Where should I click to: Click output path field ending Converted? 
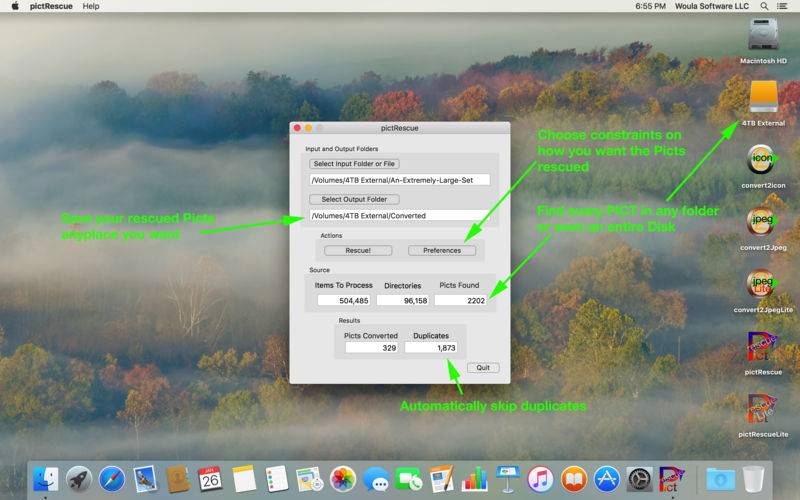coord(399,216)
